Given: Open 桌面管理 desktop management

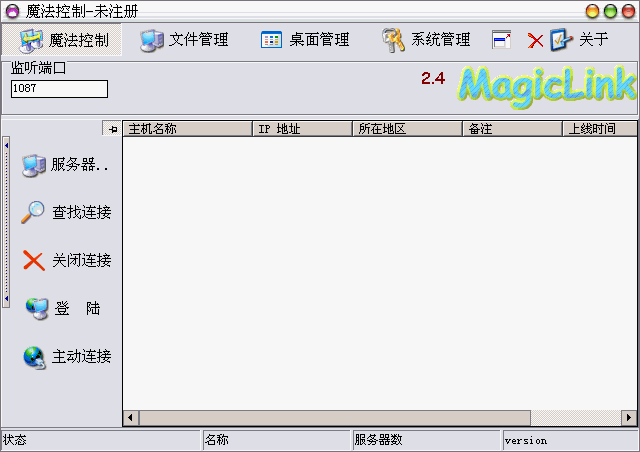Looking at the screenshot, I should (x=305, y=40).
